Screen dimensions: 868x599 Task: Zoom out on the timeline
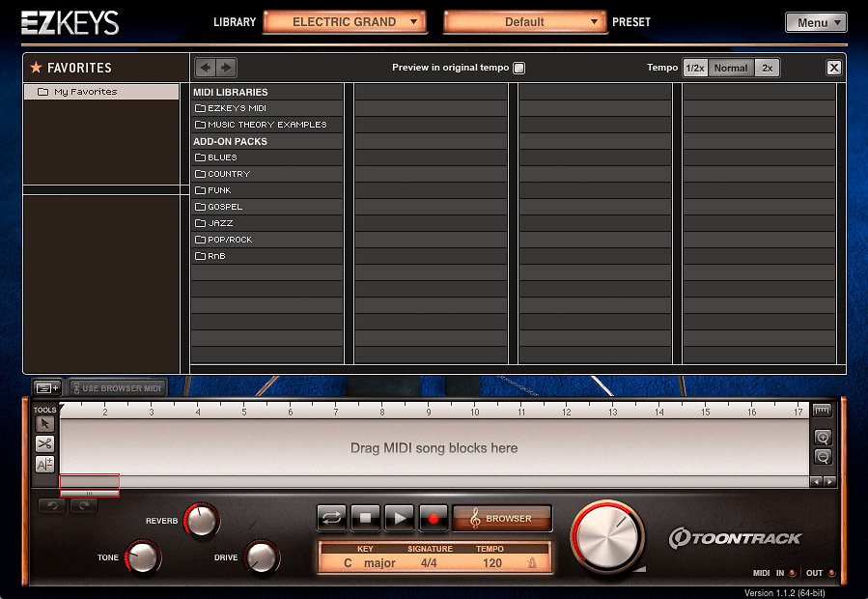point(823,457)
